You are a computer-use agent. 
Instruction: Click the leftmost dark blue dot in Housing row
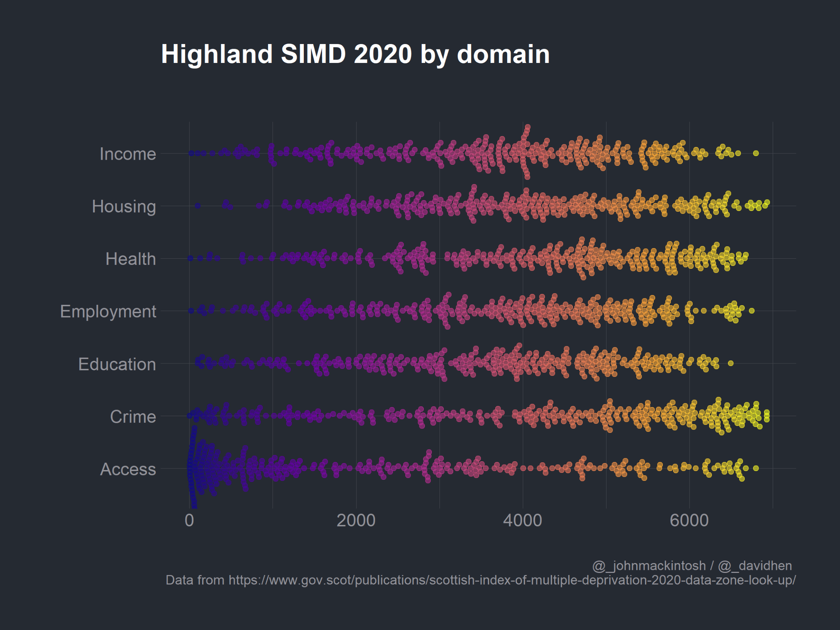(198, 206)
